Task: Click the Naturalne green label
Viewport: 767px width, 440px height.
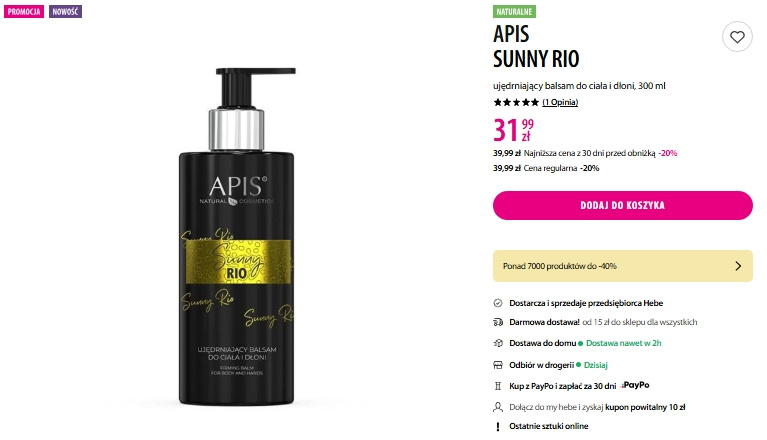Action: [x=514, y=11]
